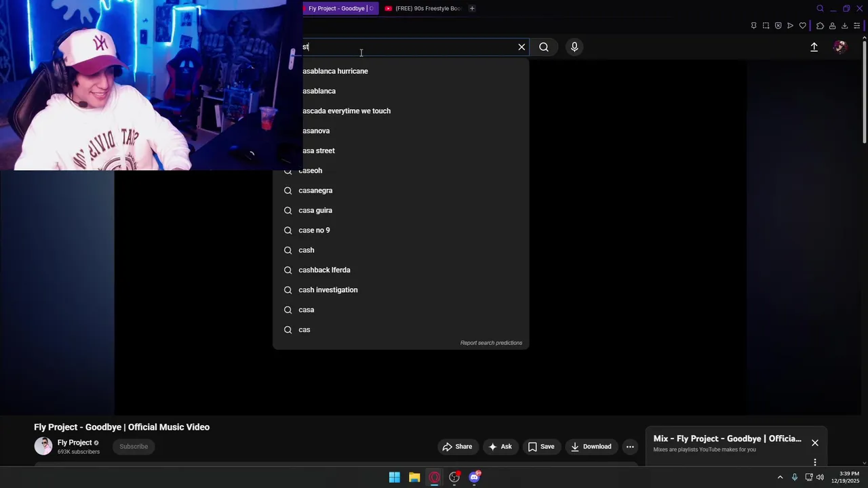868x488 pixels.
Task: Switch to (FREE) 90s Freestyle Boom tab
Action: coord(422,8)
